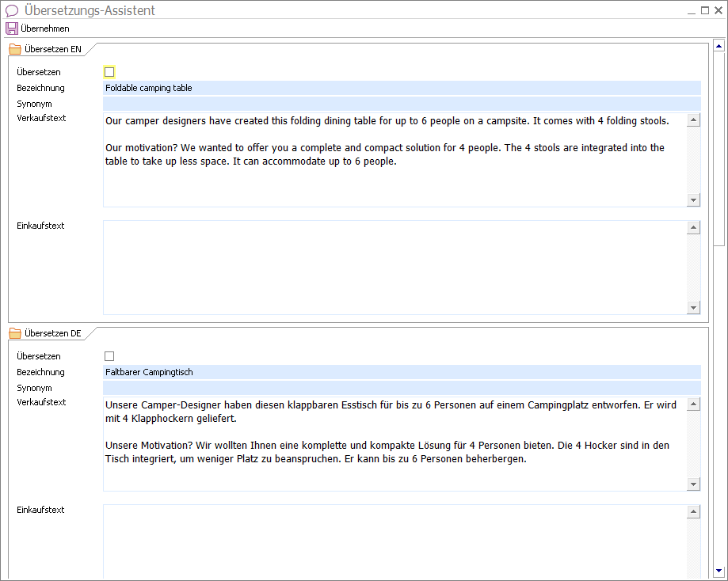Click the Übersetzen EN folder icon
Image resolution: width=728 pixels, height=581 pixels.
point(15,49)
